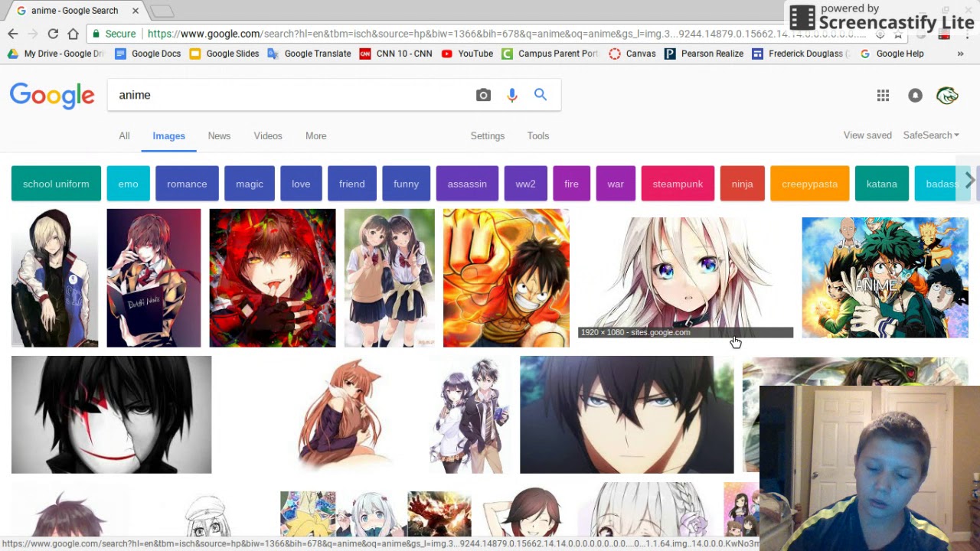Viewport: 980px width, 551px height.
Task: Reload the page with the refresh icon
Action: (x=53, y=34)
